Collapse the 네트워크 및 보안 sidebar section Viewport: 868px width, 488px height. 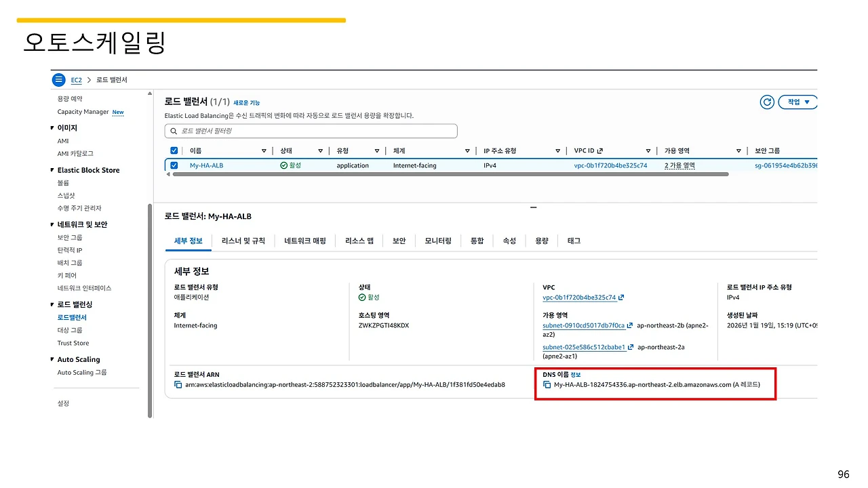[x=52, y=224]
